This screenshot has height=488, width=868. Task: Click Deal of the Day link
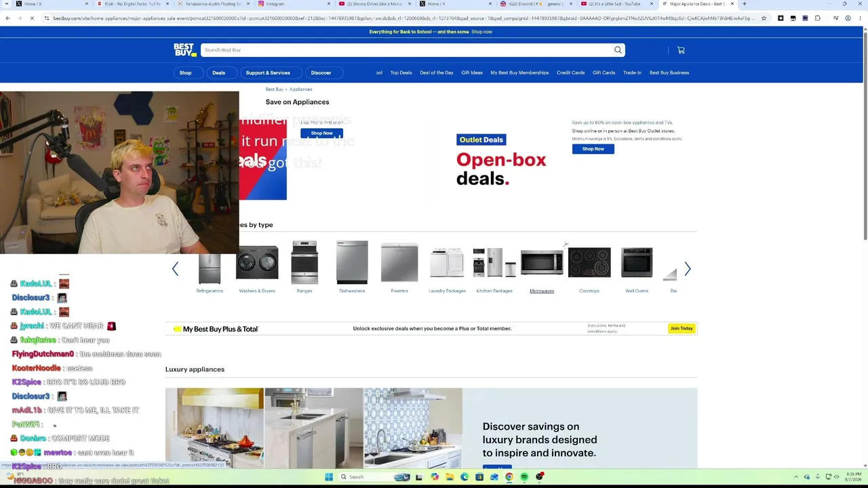click(437, 73)
